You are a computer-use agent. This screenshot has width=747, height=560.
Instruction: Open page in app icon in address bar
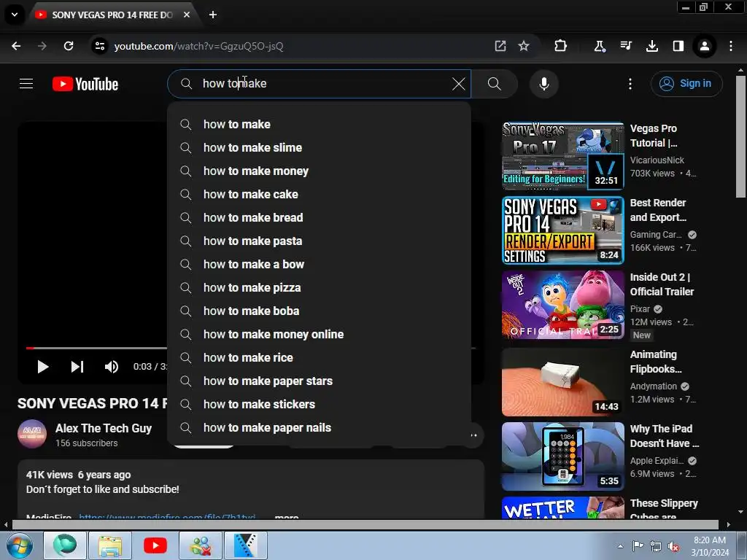500,46
